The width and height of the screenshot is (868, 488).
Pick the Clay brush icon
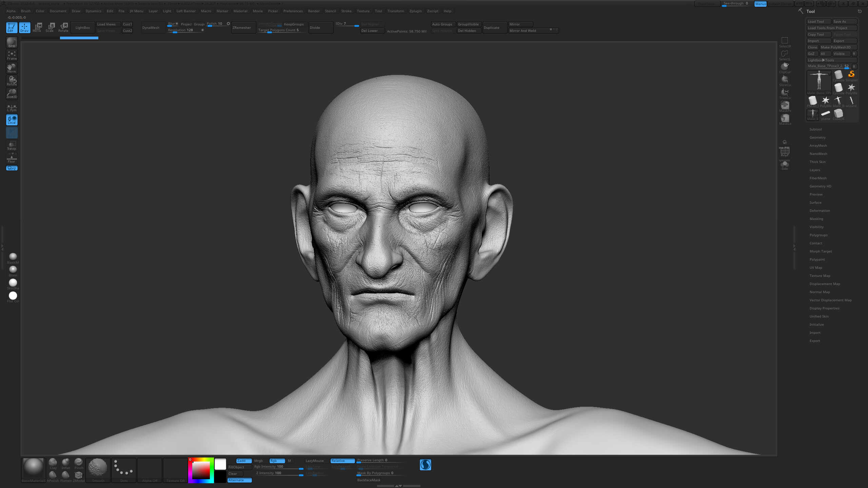(x=53, y=464)
